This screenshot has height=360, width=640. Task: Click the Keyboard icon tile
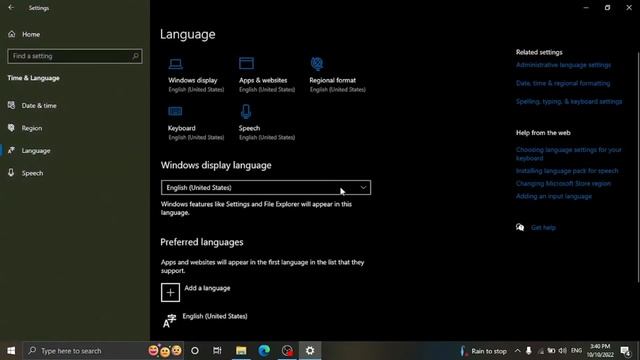point(175,111)
